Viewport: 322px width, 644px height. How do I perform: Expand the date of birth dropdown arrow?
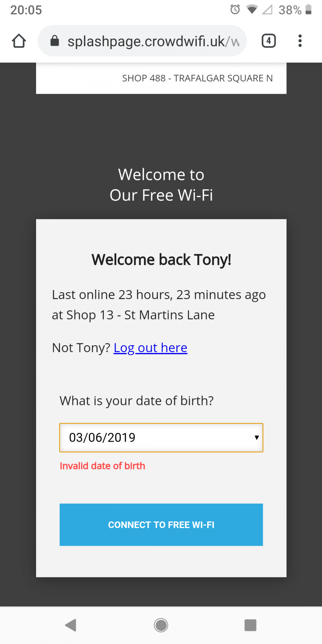click(x=256, y=438)
